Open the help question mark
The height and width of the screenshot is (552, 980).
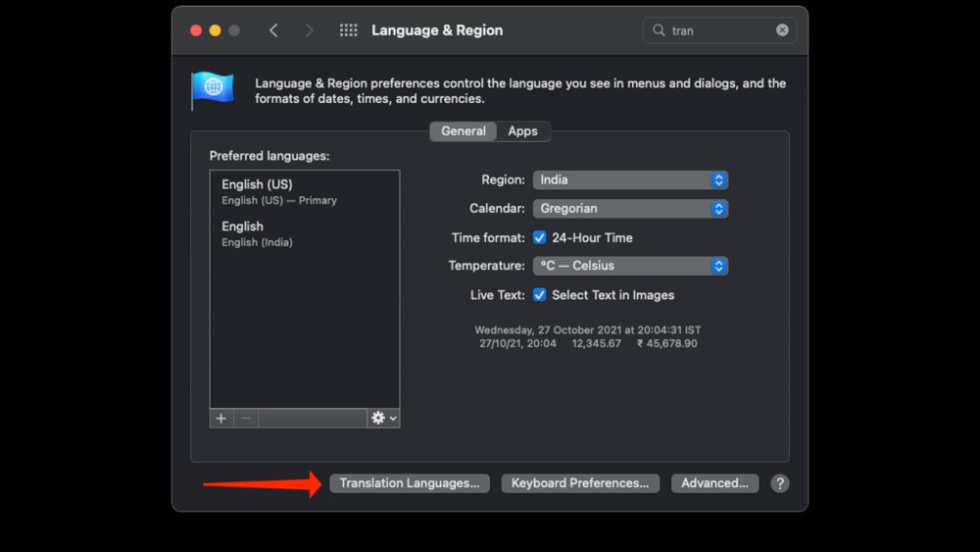pyautogui.click(x=779, y=483)
